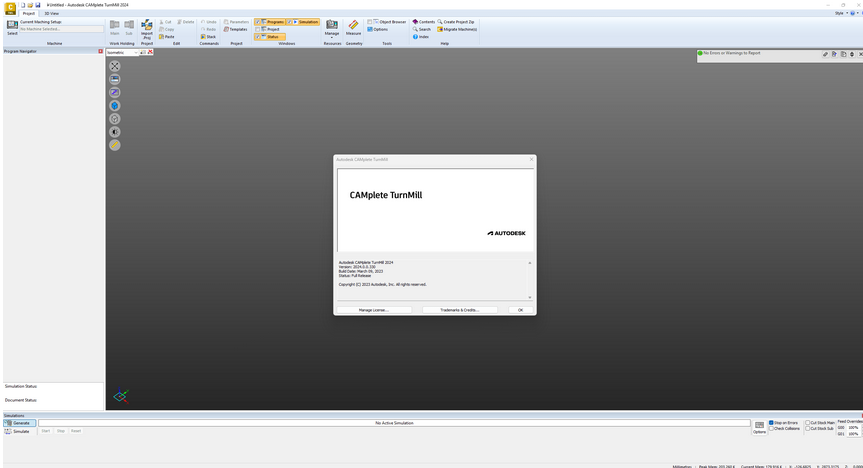Click the Open folder quick-access icon

pyautogui.click(x=30, y=5)
